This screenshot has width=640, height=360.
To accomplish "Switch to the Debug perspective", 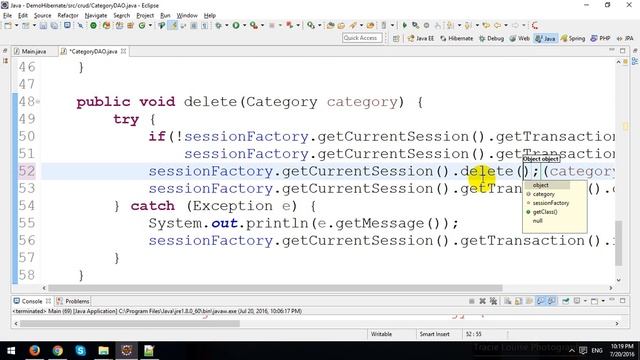I will click(491, 38).
